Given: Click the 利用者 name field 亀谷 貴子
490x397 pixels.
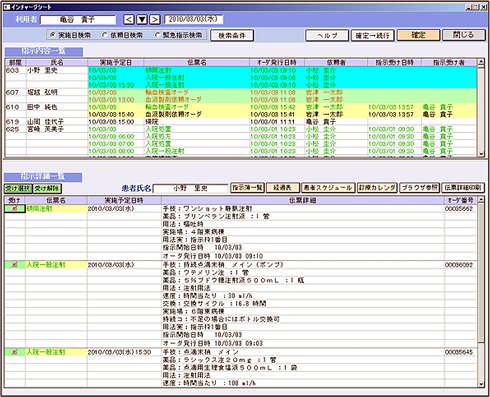Looking at the screenshot, I should pyautogui.click(x=78, y=20).
